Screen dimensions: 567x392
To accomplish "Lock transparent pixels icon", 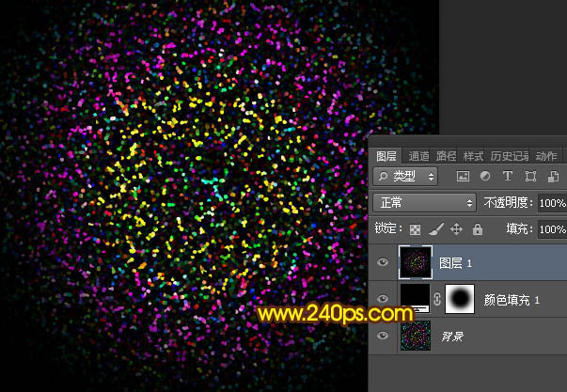I will [x=415, y=229].
